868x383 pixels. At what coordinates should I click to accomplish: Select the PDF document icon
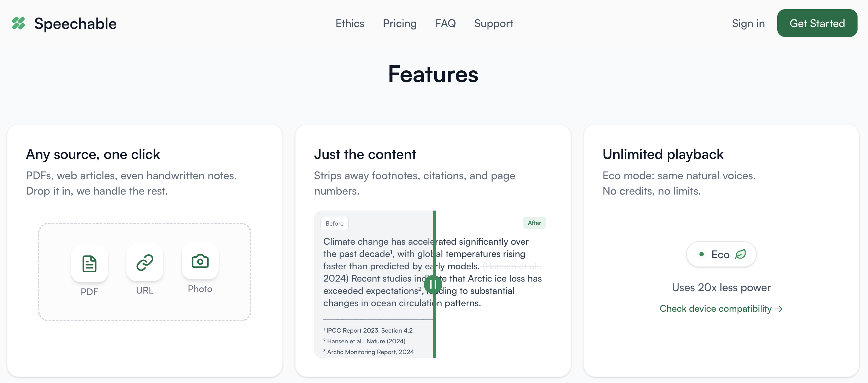(x=89, y=264)
